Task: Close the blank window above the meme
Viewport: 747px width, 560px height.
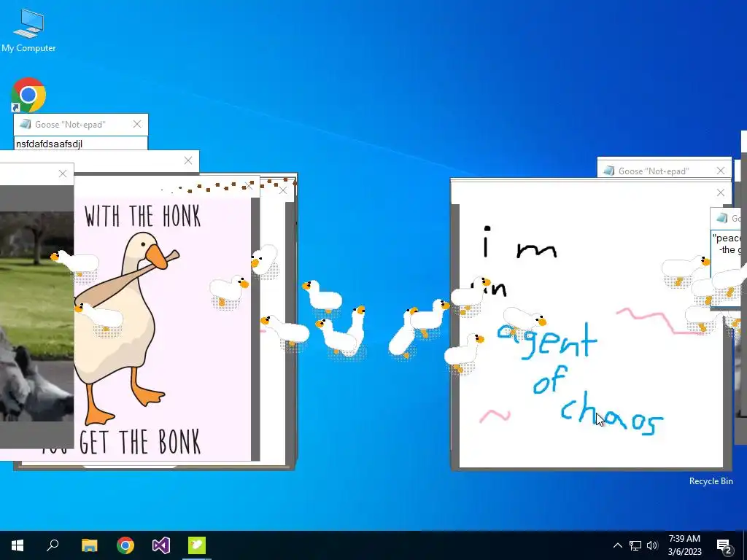Action: (x=188, y=160)
